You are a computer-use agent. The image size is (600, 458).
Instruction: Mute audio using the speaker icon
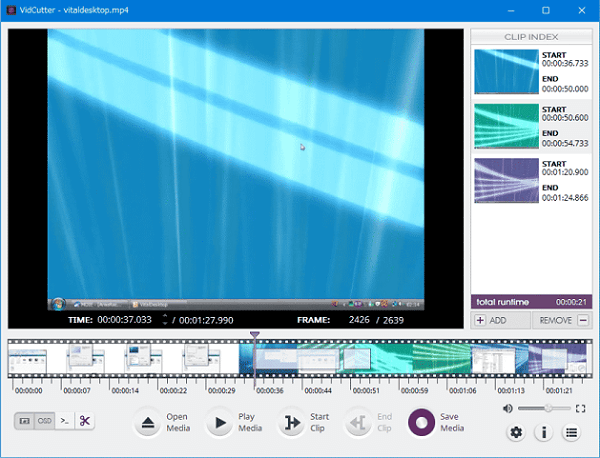coord(507,409)
